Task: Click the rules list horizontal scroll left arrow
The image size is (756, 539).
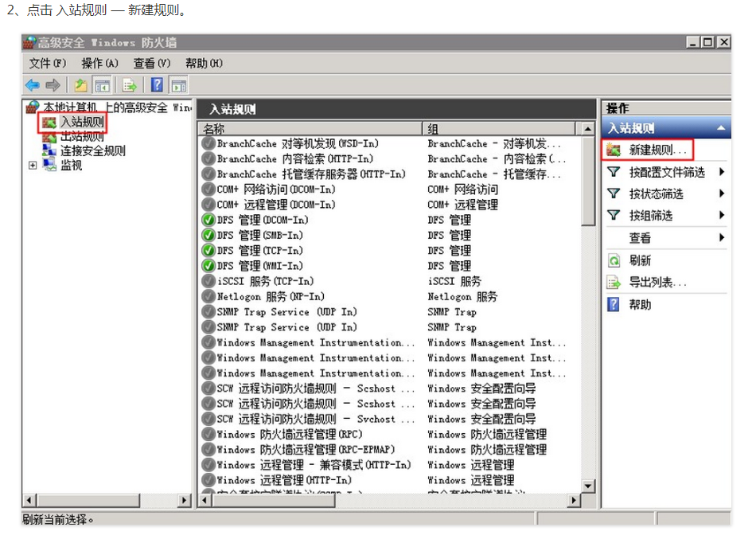Action: click(205, 501)
